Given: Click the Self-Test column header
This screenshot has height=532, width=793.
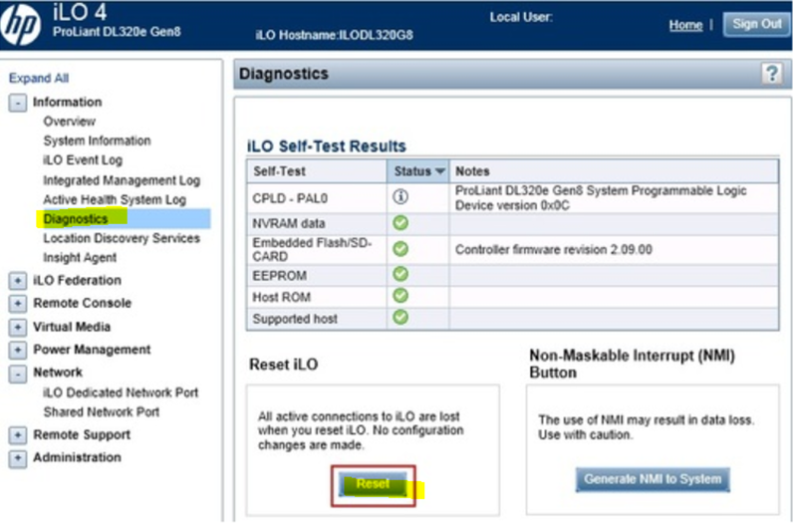Looking at the screenshot, I should (317, 171).
